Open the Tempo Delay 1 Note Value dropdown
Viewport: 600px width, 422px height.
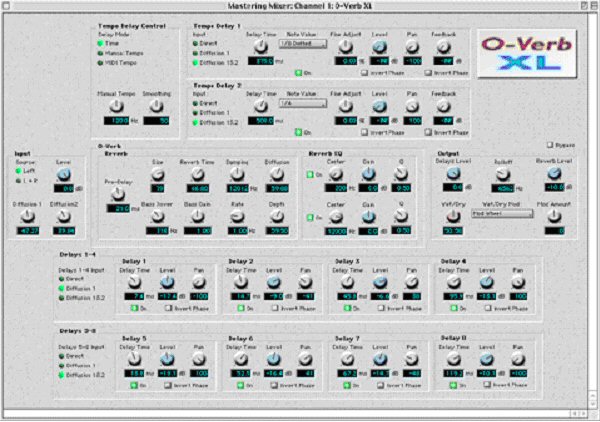click(x=303, y=44)
